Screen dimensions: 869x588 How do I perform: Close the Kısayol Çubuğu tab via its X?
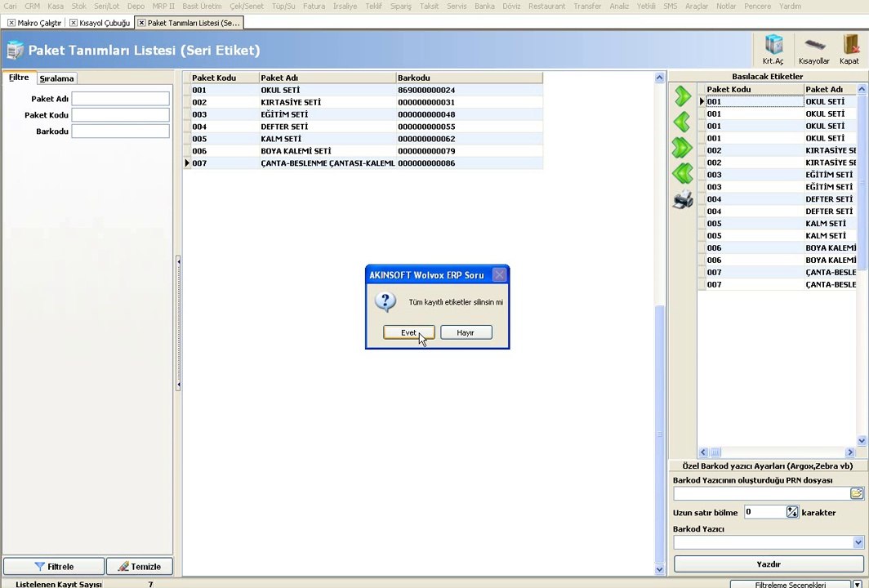tap(74, 23)
